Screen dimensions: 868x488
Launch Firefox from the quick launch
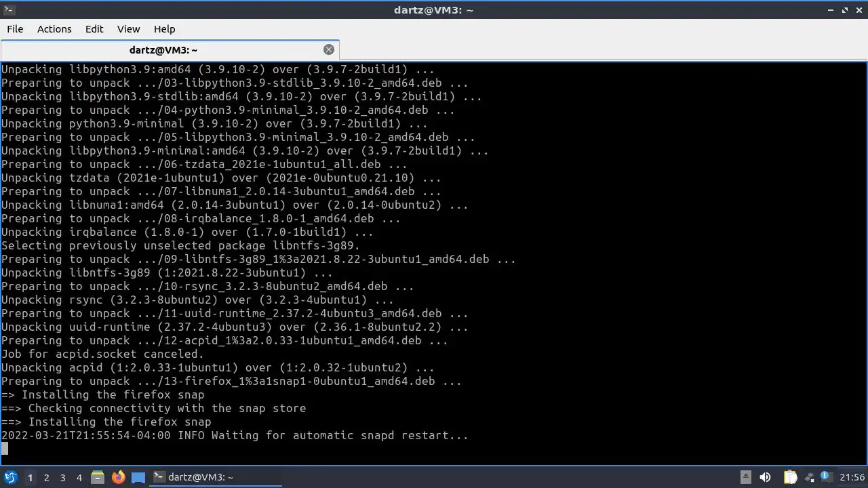coord(118,477)
